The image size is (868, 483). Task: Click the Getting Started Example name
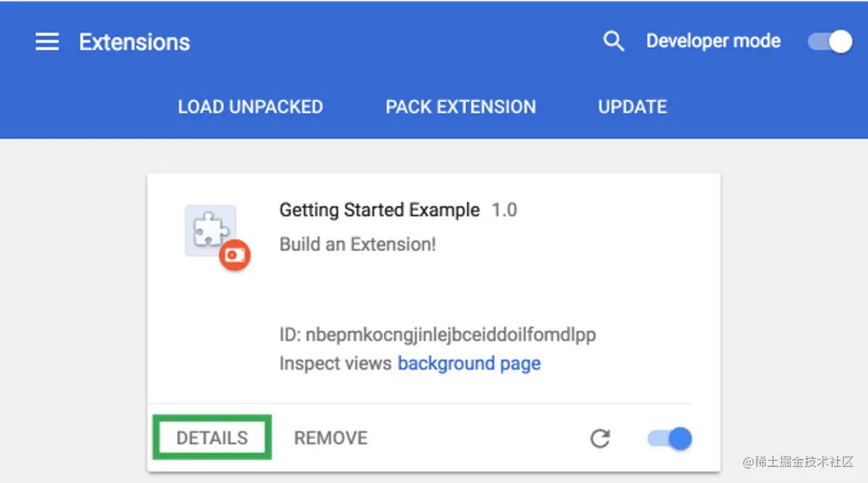click(379, 210)
